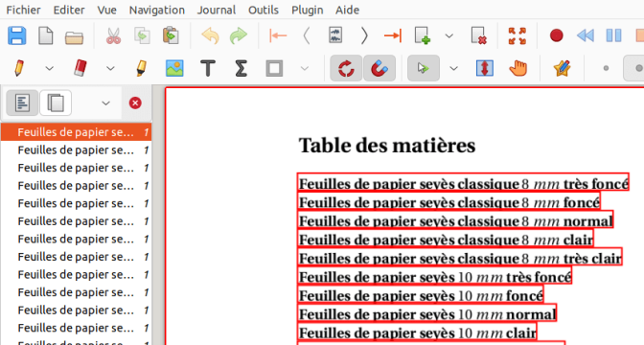Select the Text tool
This screenshot has width=644, height=345.
point(208,68)
